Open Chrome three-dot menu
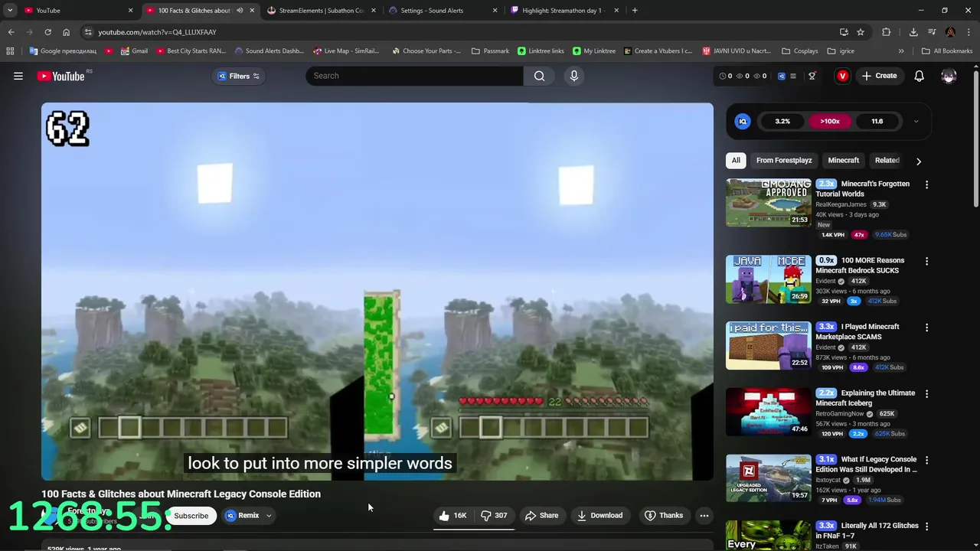This screenshot has height=551, width=980. click(969, 32)
